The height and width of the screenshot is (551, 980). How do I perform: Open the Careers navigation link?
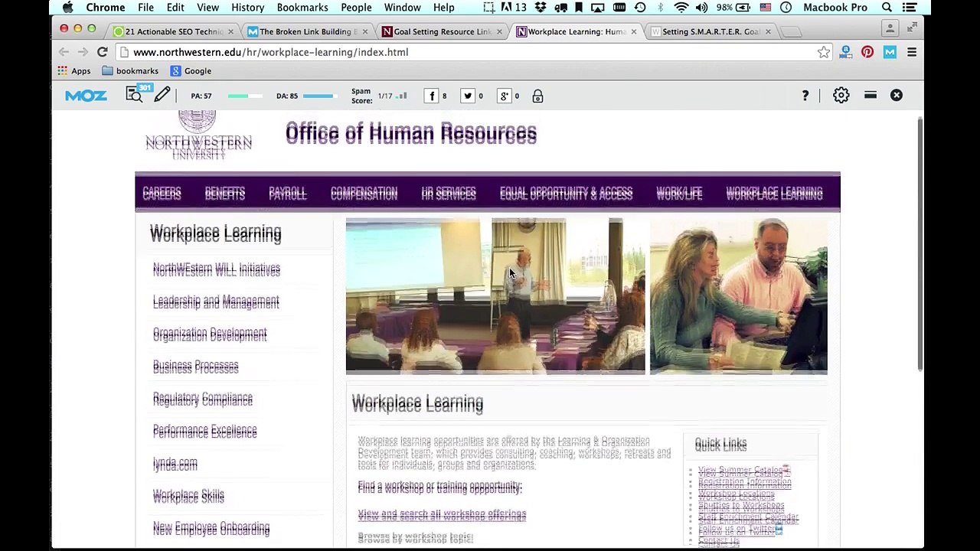coord(162,193)
